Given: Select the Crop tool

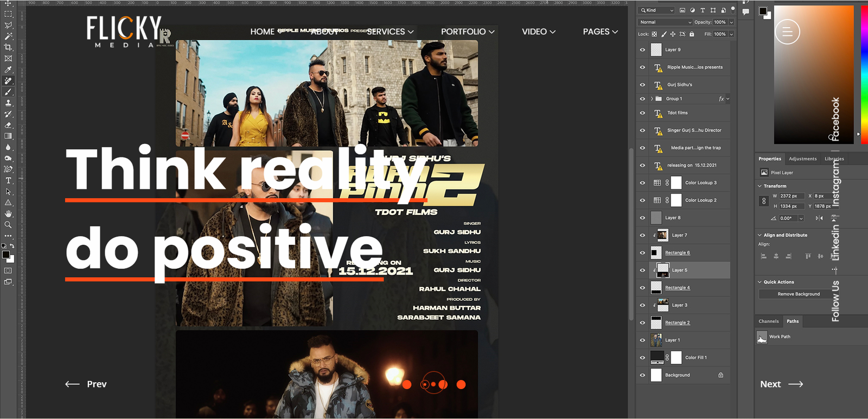Looking at the screenshot, I should coord(8,47).
